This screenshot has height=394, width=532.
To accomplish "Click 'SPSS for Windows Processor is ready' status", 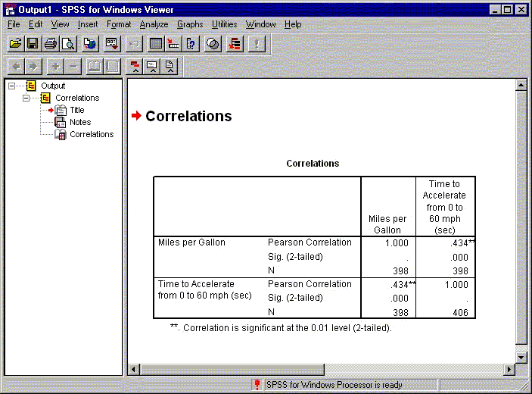I will click(x=334, y=385).
